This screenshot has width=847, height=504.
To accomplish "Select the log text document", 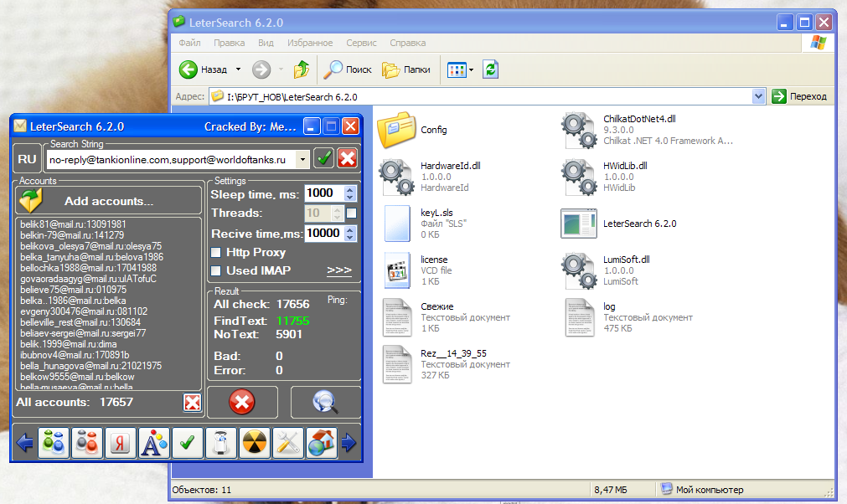I will click(x=628, y=317).
